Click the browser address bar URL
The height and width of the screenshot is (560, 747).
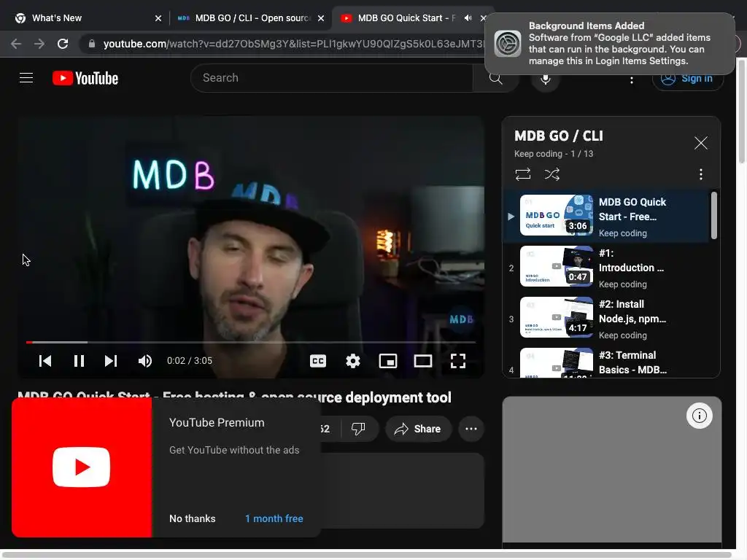pyautogui.click(x=293, y=44)
